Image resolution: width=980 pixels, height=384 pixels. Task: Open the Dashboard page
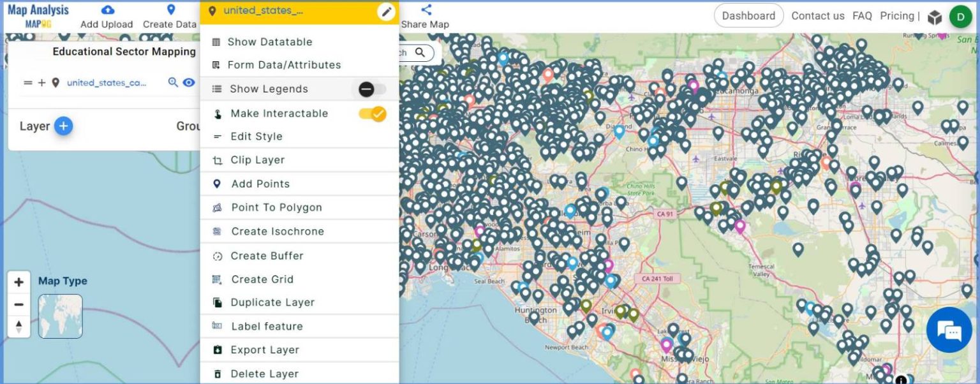[x=748, y=15]
